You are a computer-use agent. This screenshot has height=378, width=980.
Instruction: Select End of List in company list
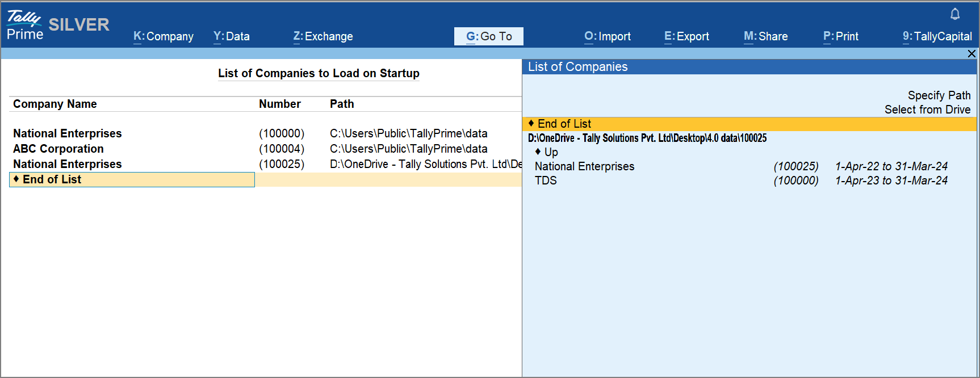point(749,124)
